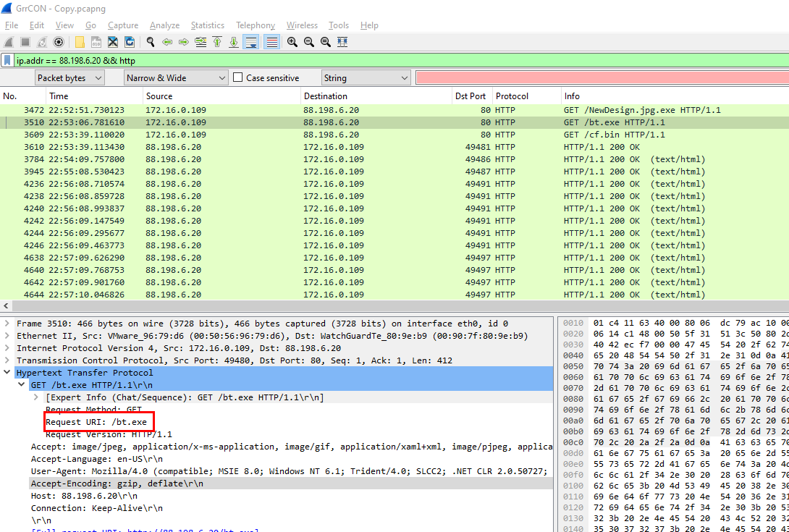789x532 pixels.
Task: Click the display filter input field
Action: pyautogui.click(x=398, y=61)
